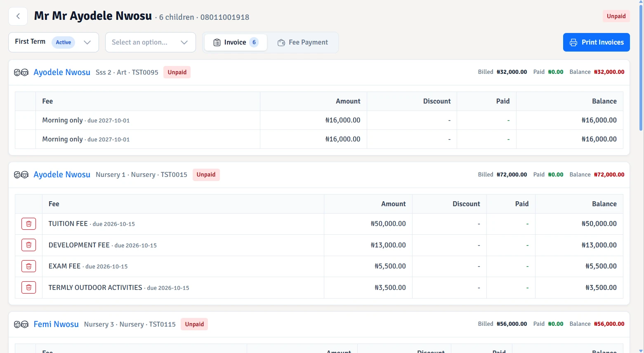
Task: Click the TERMLY OUTDOOR ACTIVITIES fee name
Action: coord(95,287)
